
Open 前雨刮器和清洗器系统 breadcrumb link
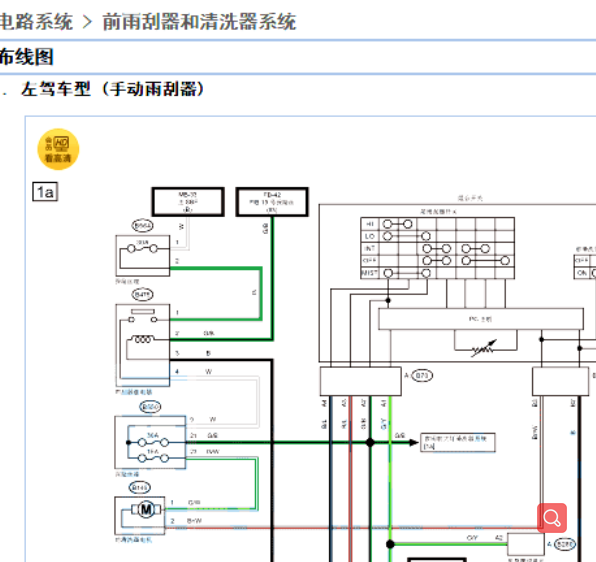pos(199,22)
